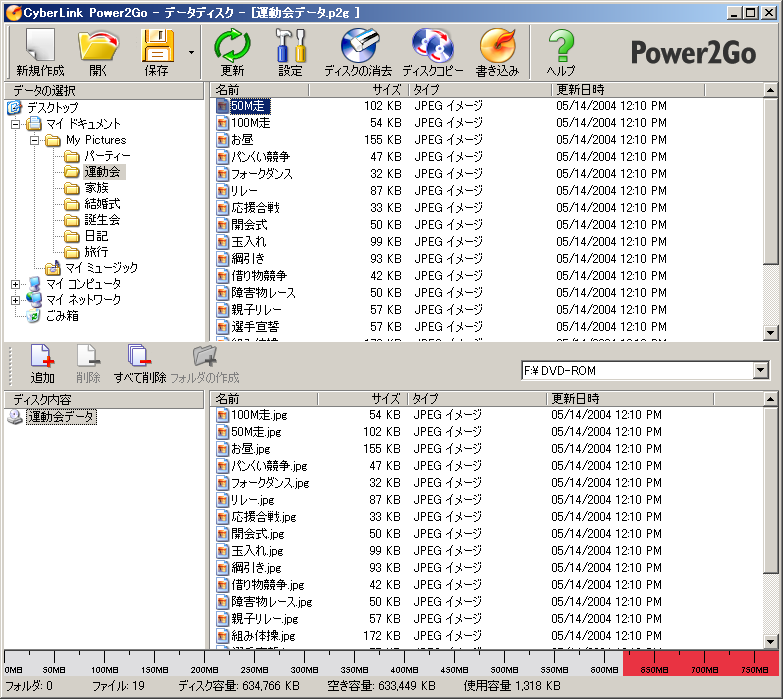Start burning with the 書き込み icon
Image resolution: width=783 pixels, height=699 pixels.
497,52
